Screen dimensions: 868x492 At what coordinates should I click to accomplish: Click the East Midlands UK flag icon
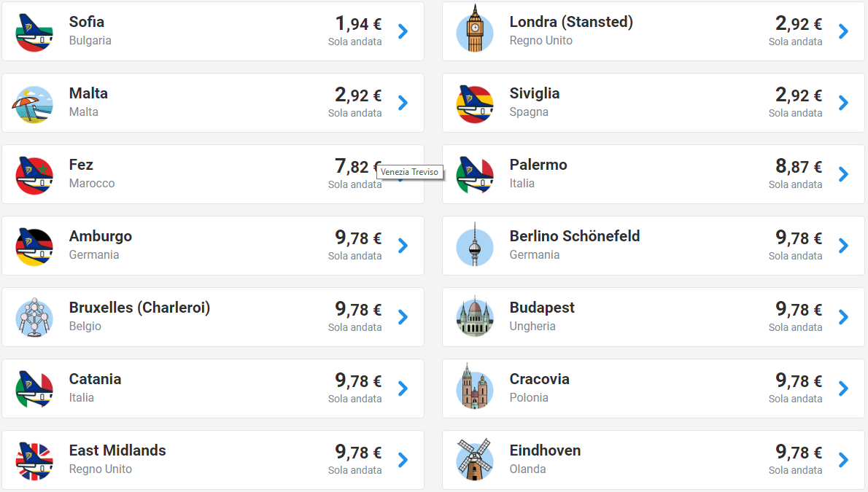point(34,461)
